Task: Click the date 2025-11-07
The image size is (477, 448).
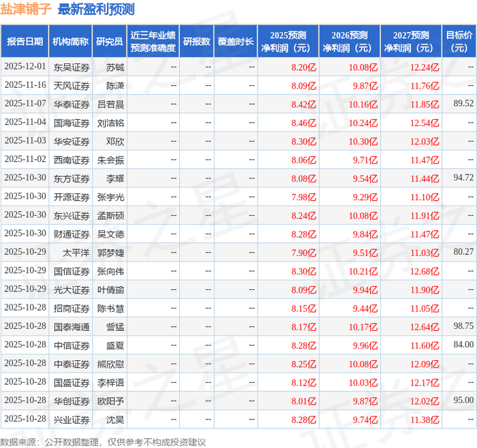Action: 25,103
